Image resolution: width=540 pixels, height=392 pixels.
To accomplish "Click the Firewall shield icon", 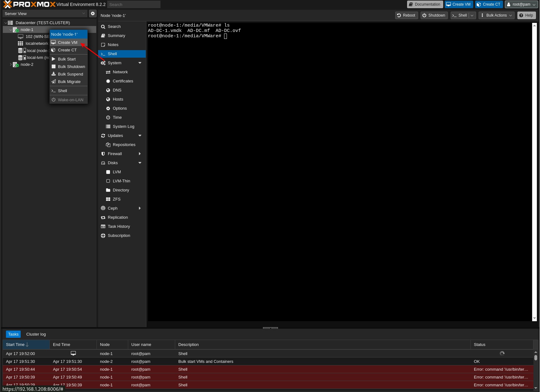I will pyautogui.click(x=103, y=154).
